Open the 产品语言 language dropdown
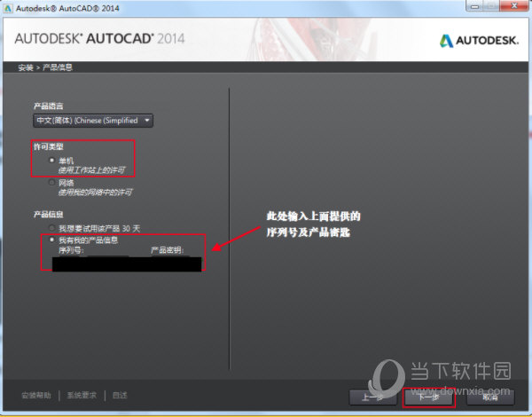Screen dimensions: 532x417 tap(93, 121)
